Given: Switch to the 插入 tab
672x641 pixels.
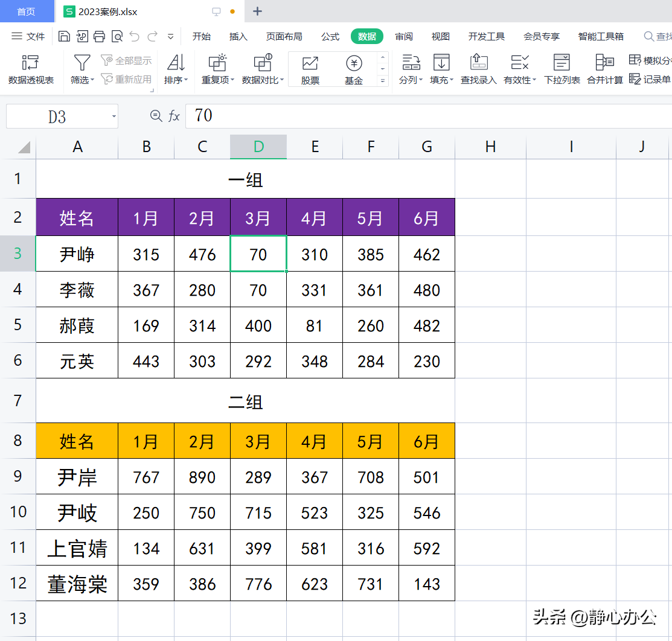Looking at the screenshot, I should (238, 36).
